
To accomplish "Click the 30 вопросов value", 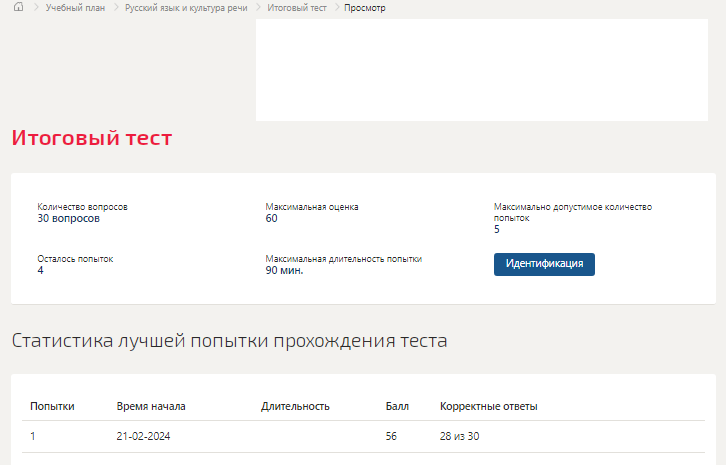I will tap(69, 219).
